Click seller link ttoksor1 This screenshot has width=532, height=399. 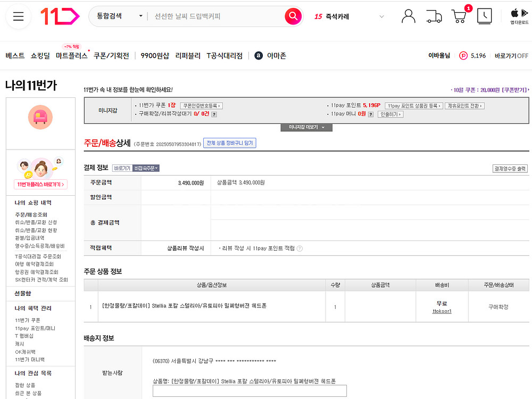click(x=442, y=311)
